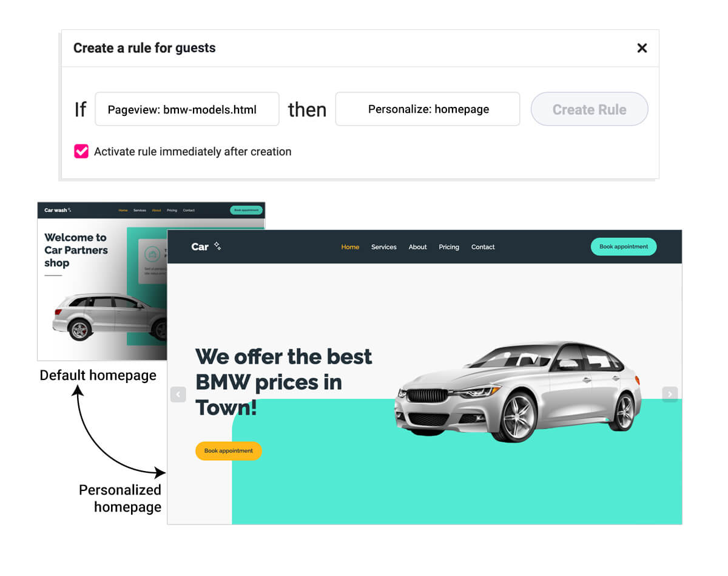Click the Create Rule button

click(x=590, y=109)
